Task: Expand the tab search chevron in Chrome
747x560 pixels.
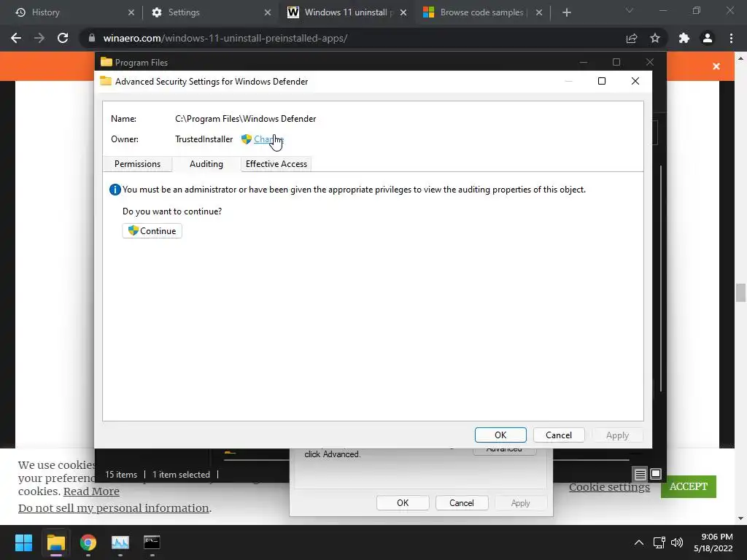Action: tap(630, 10)
